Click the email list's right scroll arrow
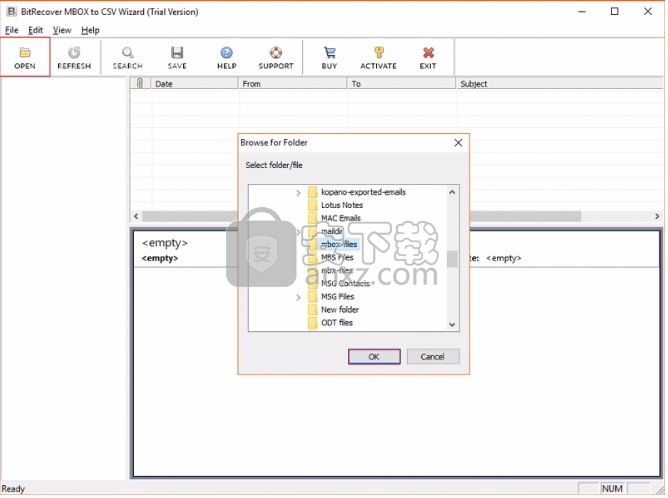Viewport: 668px width, 498px height. [658, 217]
